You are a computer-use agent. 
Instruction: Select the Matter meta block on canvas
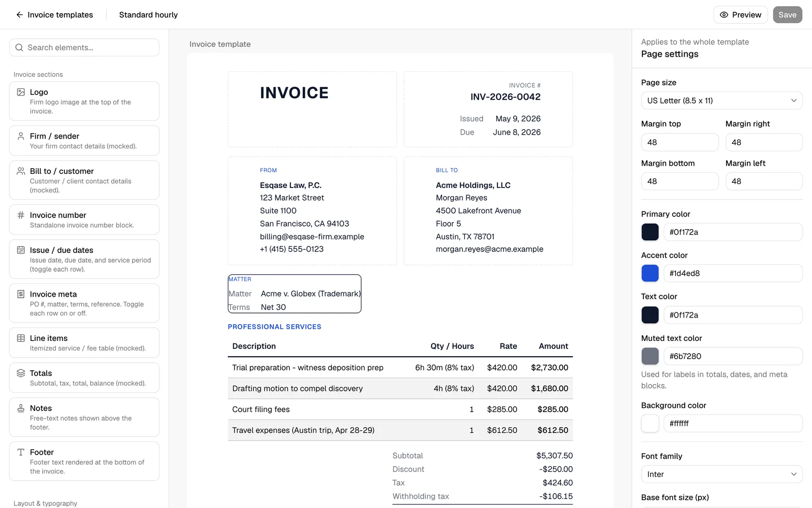[294, 294]
